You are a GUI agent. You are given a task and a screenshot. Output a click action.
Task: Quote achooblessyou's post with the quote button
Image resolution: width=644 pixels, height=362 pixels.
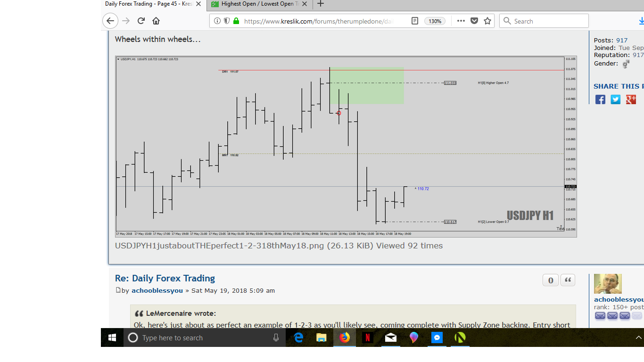click(x=568, y=280)
